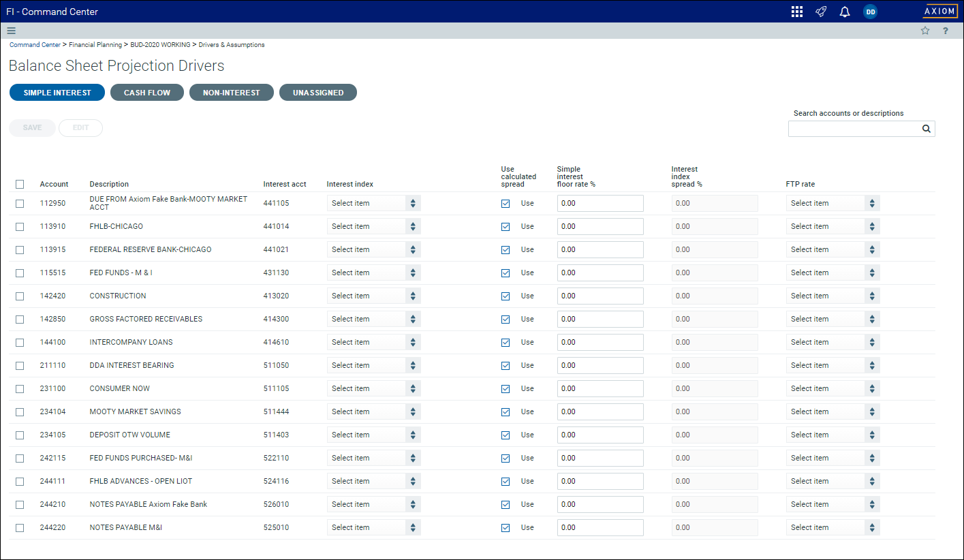Viewport: 964px width, 560px height.
Task: Edit floor rate field for NOTES PAYABLE M&I
Action: click(x=600, y=527)
